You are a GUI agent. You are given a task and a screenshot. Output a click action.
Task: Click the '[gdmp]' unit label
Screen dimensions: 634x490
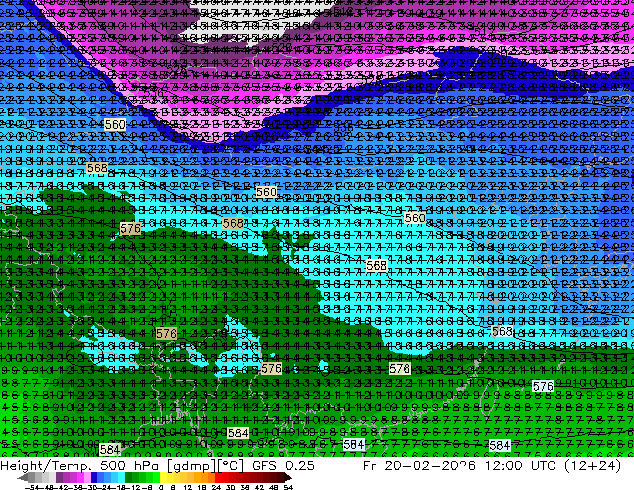coord(191,466)
